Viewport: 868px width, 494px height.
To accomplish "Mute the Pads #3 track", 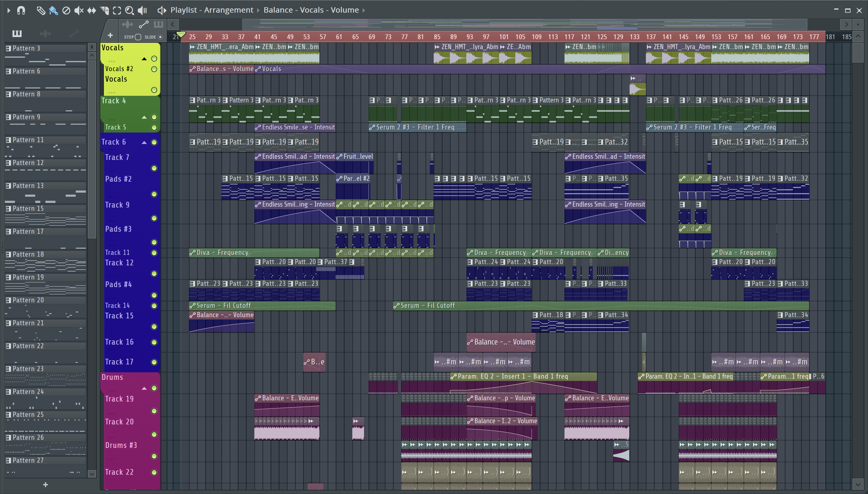I will pos(154,242).
